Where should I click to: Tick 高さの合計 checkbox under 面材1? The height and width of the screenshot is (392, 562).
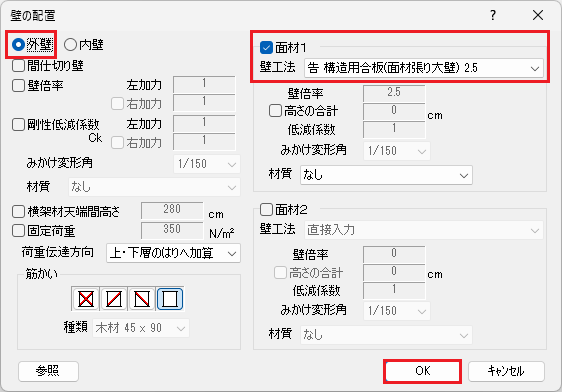point(275,110)
